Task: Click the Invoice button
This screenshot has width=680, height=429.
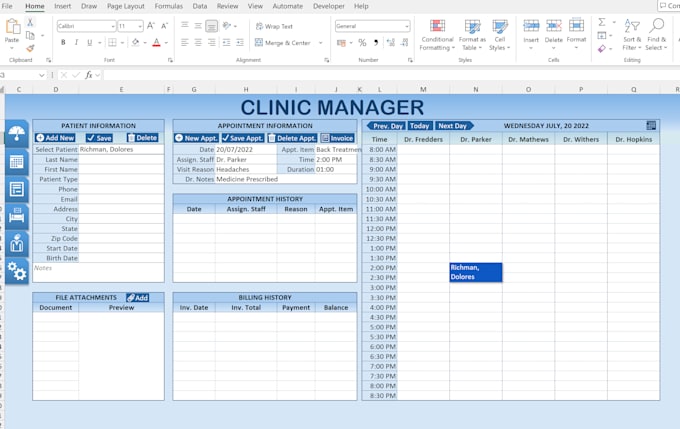Action: (x=337, y=138)
